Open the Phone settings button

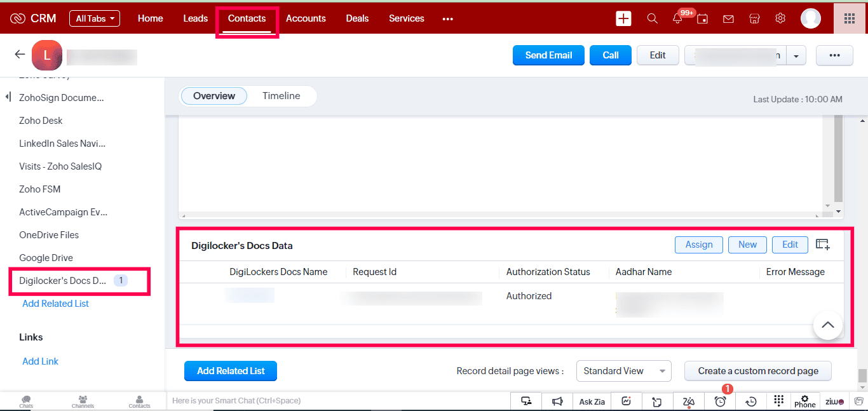click(x=805, y=401)
